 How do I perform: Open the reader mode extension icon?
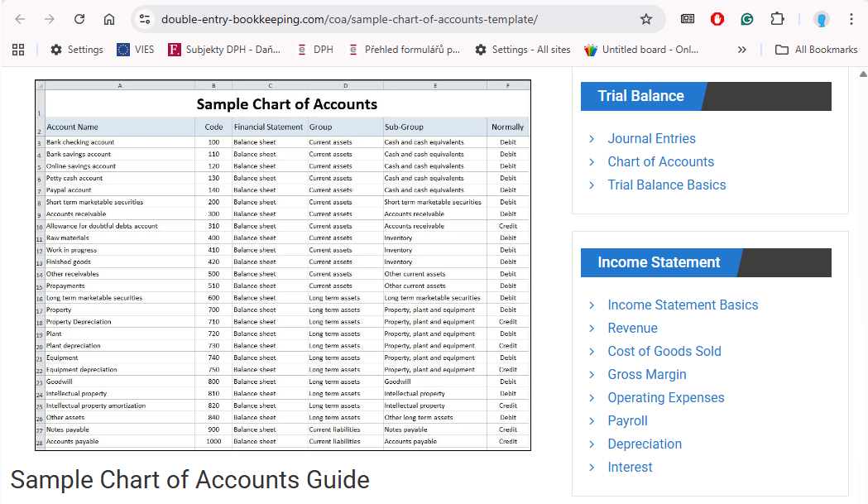688,19
